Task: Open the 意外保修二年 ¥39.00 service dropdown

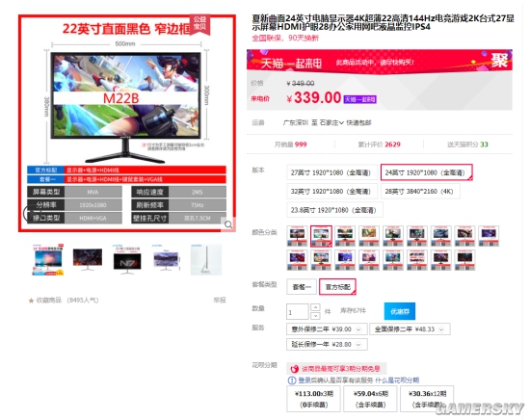Action: click(x=327, y=328)
